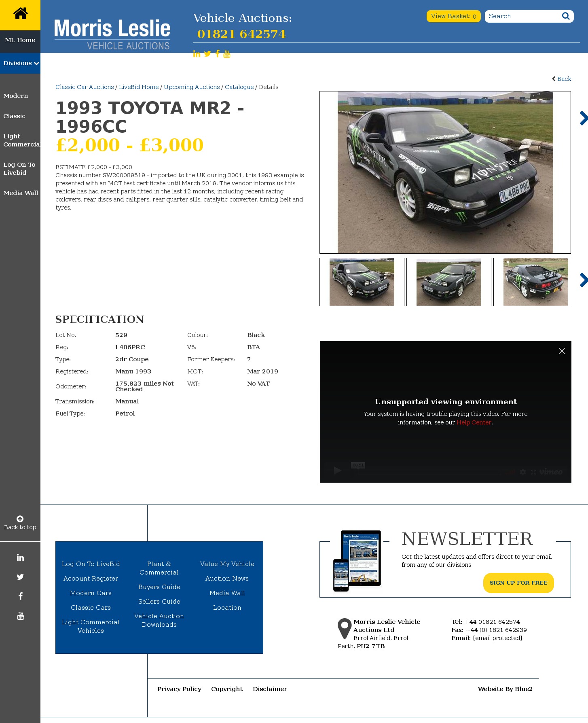Open Auction News footer link
The height and width of the screenshot is (723, 588).
tap(227, 579)
